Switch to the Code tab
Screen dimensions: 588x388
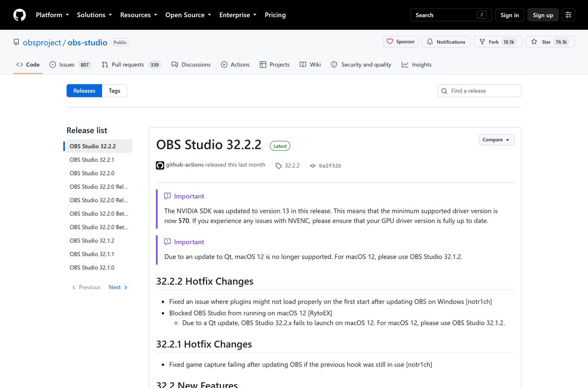pos(28,64)
